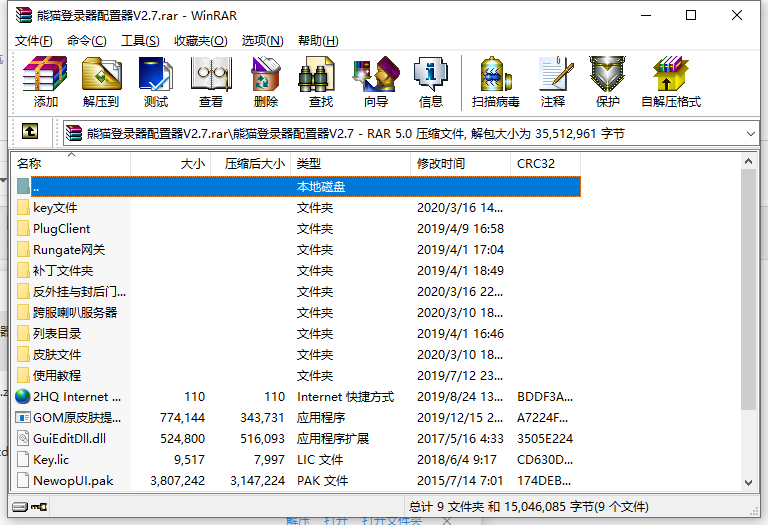Click the GuiEditDll.dll file icon
The image size is (768, 525).
(23, 438)
